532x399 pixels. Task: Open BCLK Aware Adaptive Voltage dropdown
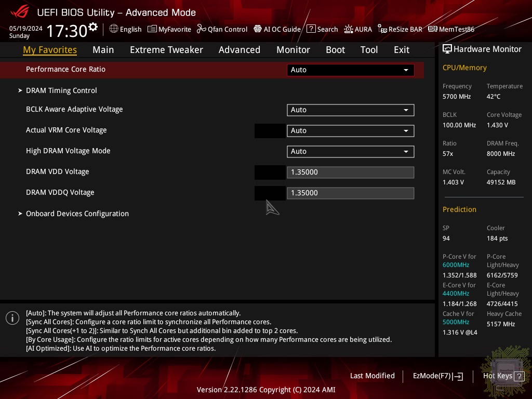tap(350, 110)
